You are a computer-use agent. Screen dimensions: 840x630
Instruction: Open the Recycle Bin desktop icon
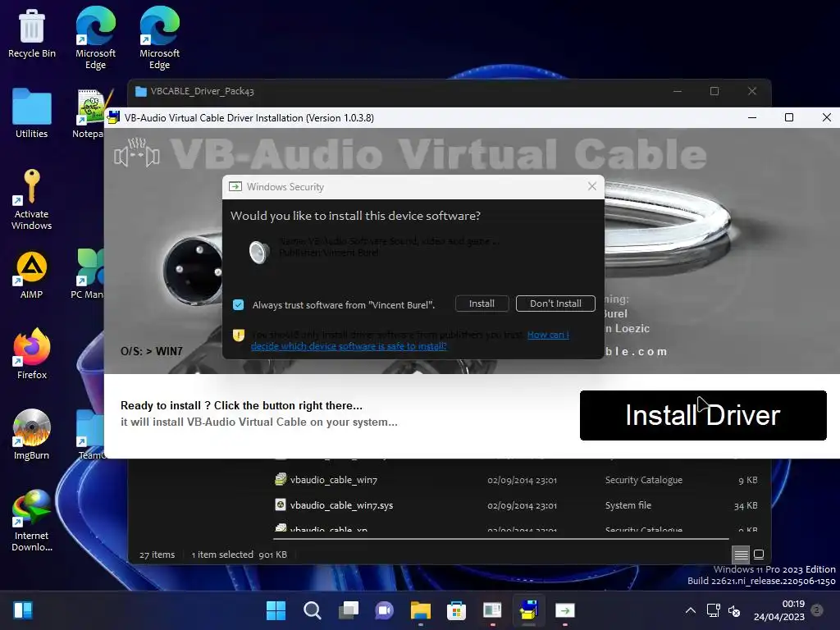click(32, 33)
